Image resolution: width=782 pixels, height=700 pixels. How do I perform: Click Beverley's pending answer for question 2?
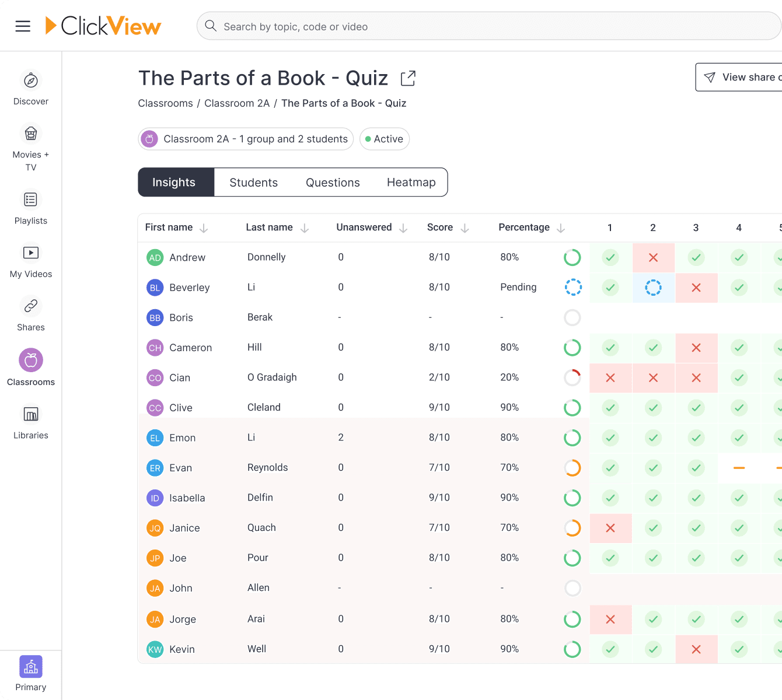click(653, 288)
